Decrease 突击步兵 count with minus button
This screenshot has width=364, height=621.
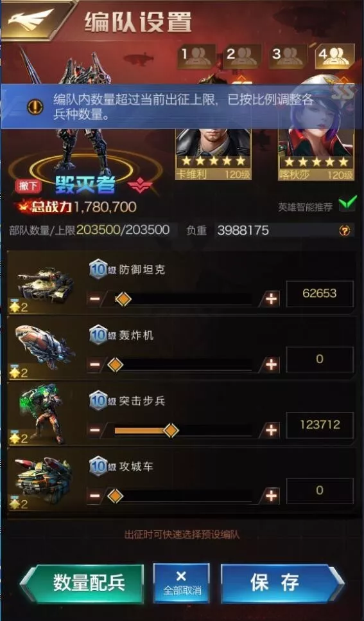(x=94, y=429)
